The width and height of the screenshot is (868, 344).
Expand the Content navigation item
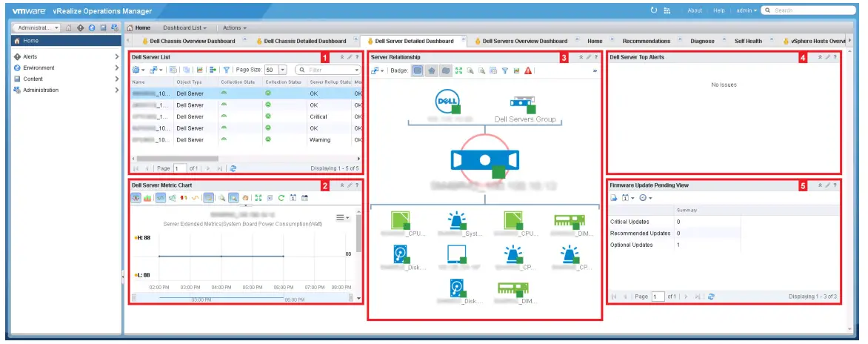point(116,79)
